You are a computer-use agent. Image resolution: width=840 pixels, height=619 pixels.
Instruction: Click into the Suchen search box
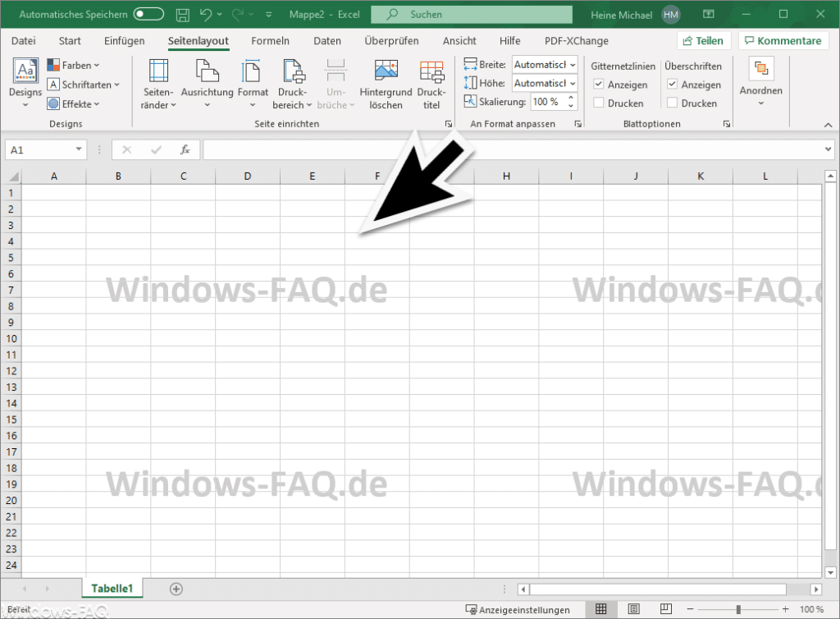(x=472, y=15)
